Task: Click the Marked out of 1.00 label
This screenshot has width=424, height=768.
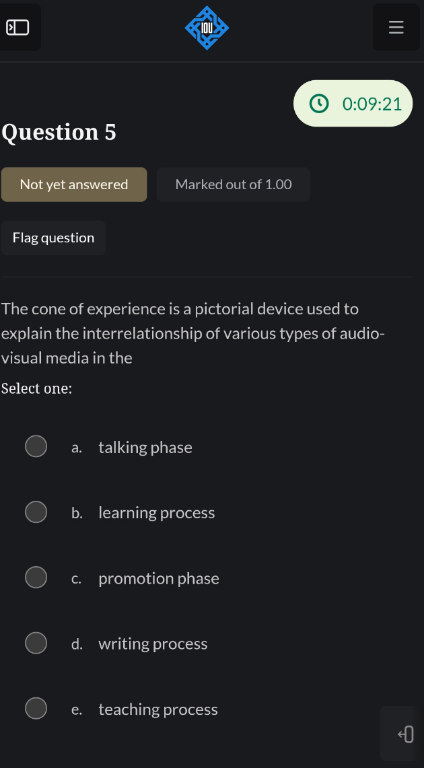Action: coord(234,184)
